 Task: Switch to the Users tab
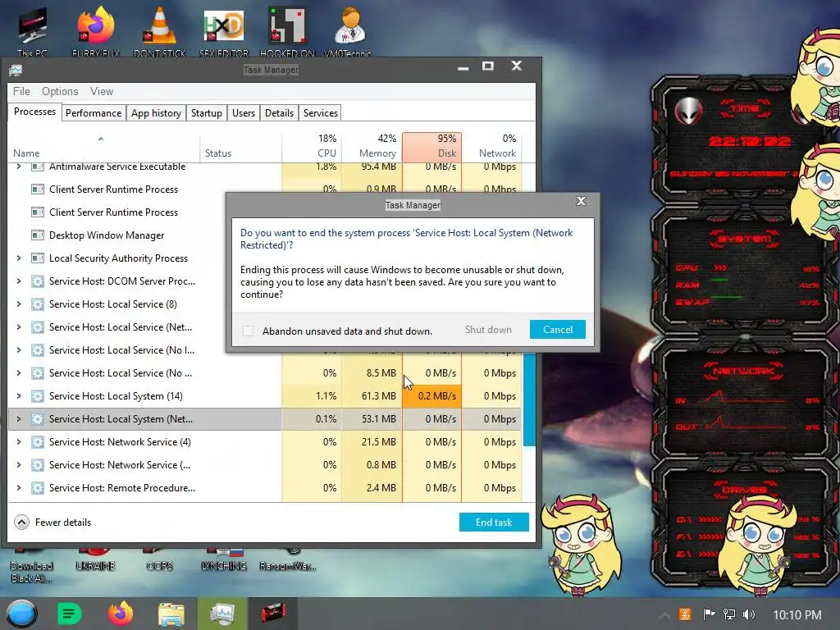(243, 113)
